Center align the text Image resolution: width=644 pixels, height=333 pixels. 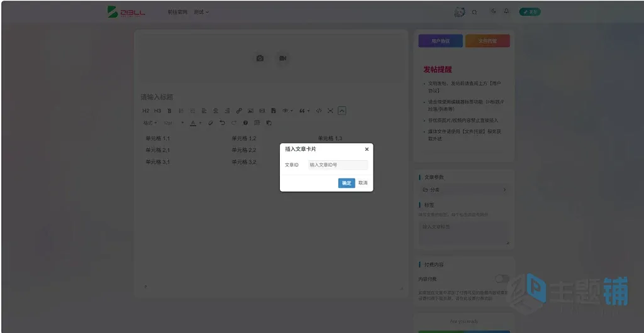click(216, 111)
